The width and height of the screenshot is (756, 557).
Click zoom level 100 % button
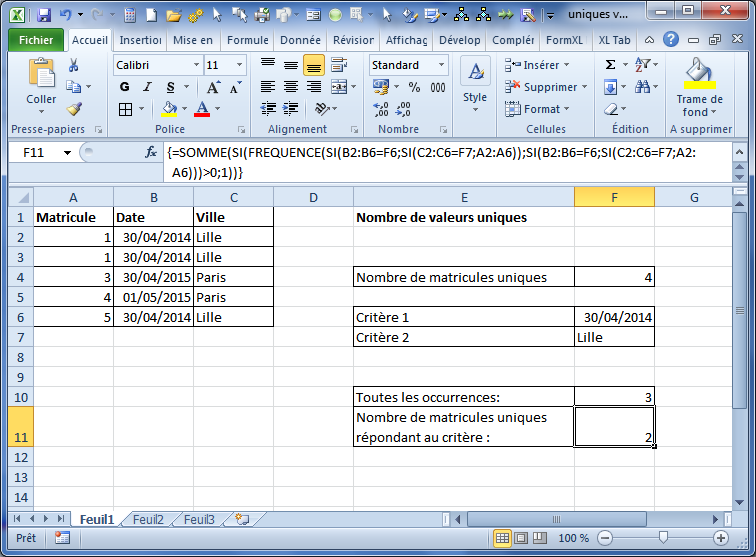(x=573, y=538)
